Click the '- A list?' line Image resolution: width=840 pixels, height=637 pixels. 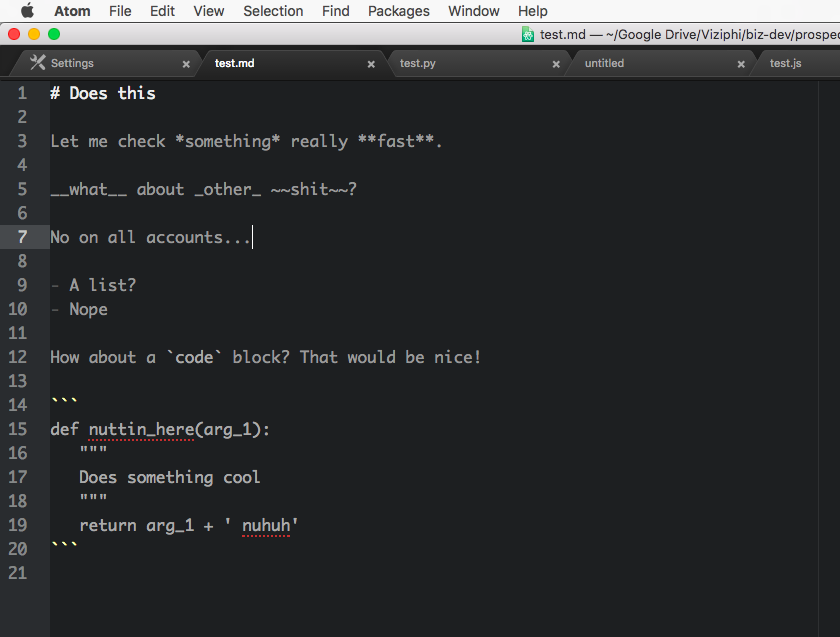click(93, 285)
